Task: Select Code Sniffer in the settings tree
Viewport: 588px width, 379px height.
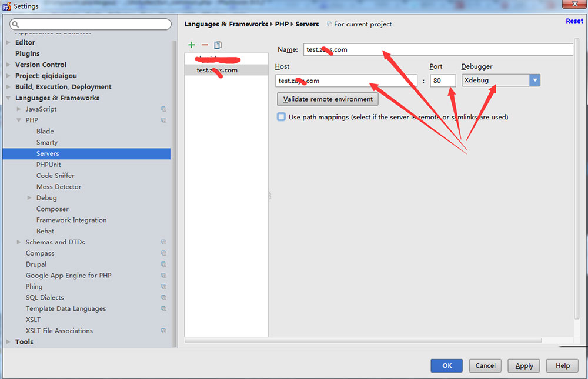Action: coord(55,175)
